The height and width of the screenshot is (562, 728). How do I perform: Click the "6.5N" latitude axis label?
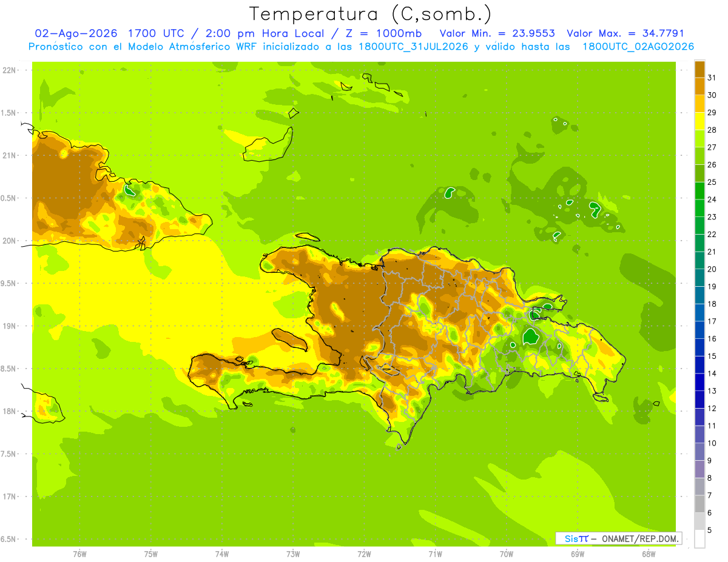[x=9, y=539]
